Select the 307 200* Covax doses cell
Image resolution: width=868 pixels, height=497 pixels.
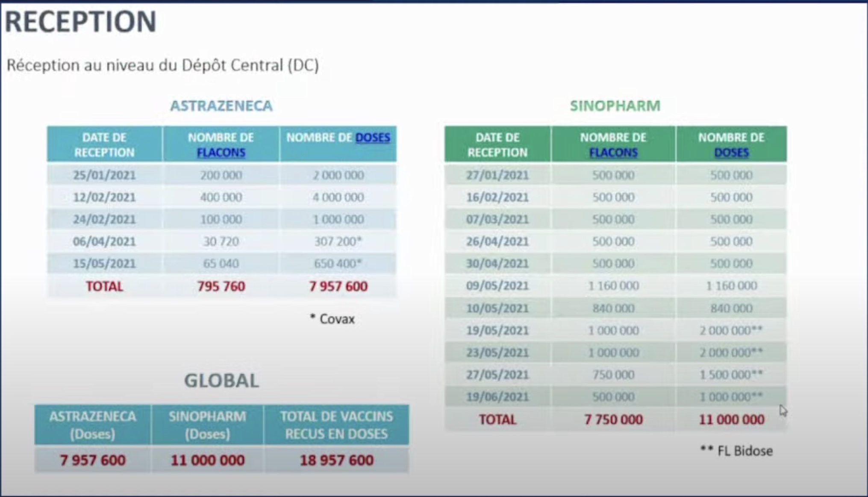[x=338, y=241]
